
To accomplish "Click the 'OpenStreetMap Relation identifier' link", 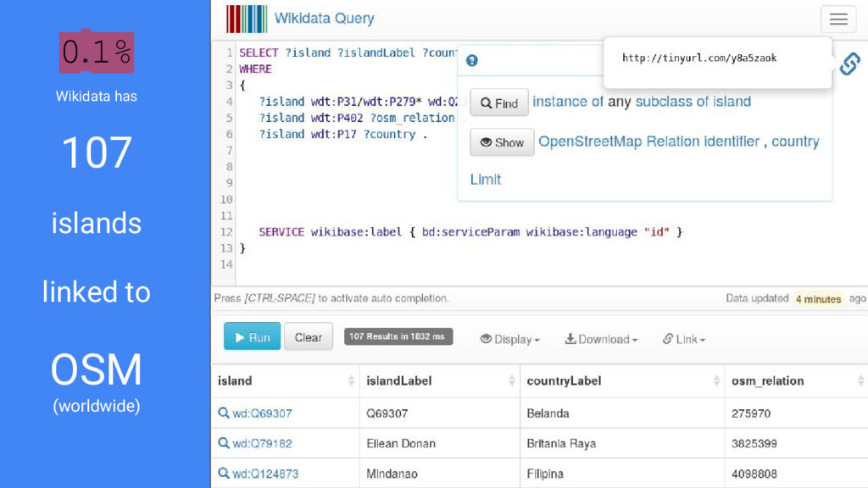I will [648, 141].
